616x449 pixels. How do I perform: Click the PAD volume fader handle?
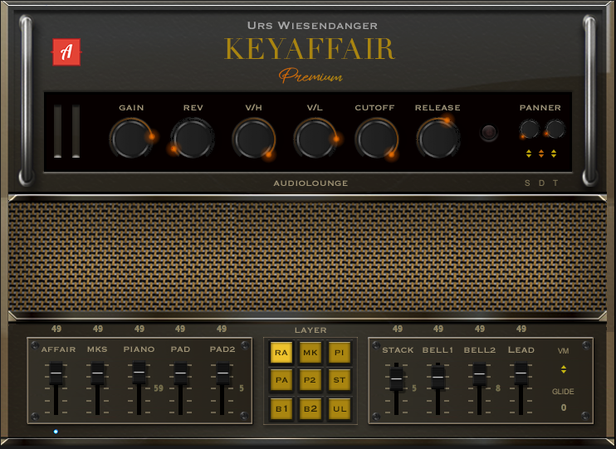click(180, 373)
